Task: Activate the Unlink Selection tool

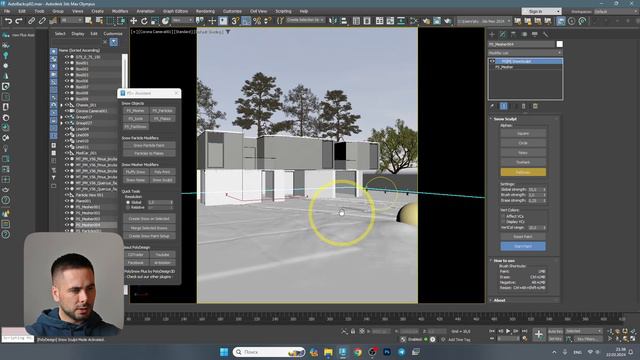Action: 42,21
